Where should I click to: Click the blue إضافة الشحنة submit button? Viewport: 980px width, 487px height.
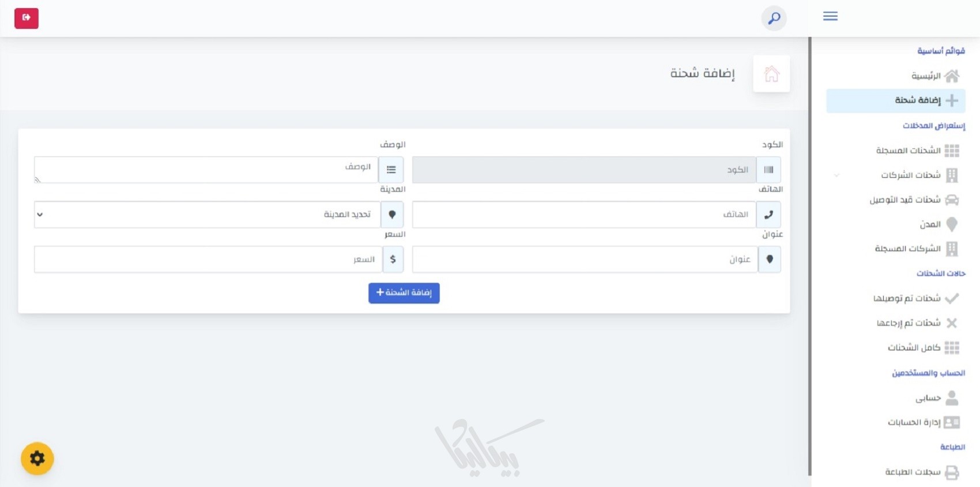coord(404,293)
